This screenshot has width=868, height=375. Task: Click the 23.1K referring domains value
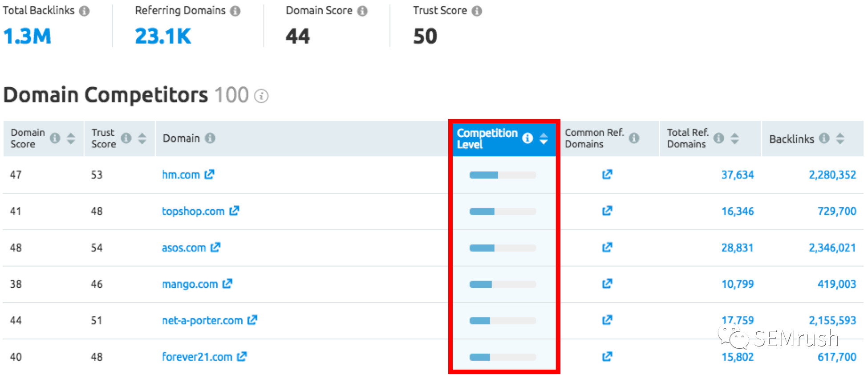pyautogui.click(x=163, y=36)
